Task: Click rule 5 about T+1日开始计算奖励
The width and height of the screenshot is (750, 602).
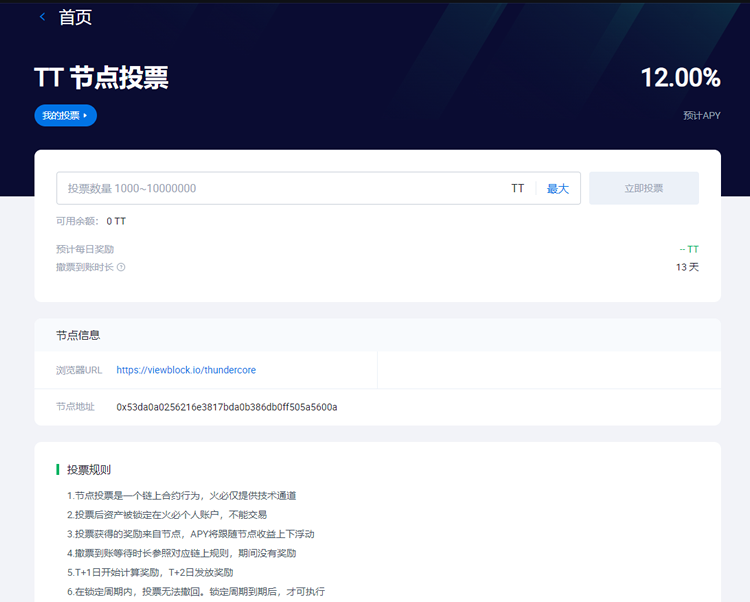Action: (150, 572)
